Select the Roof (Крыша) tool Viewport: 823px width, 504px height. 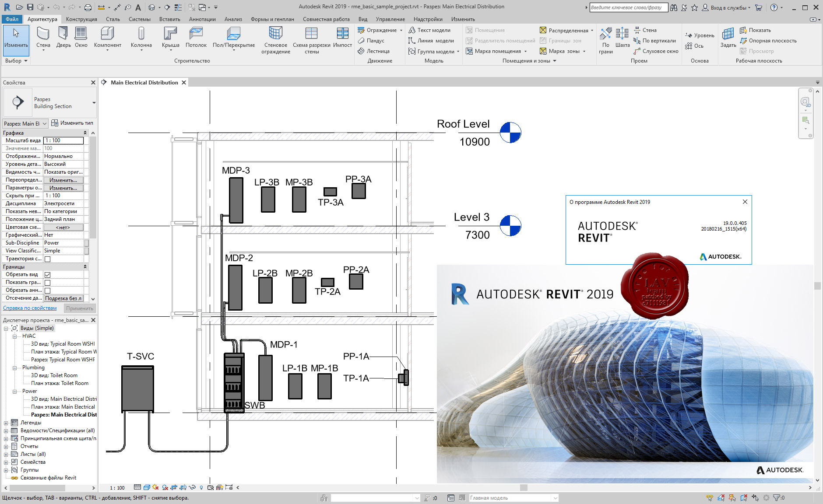click(x=170, y=38)
